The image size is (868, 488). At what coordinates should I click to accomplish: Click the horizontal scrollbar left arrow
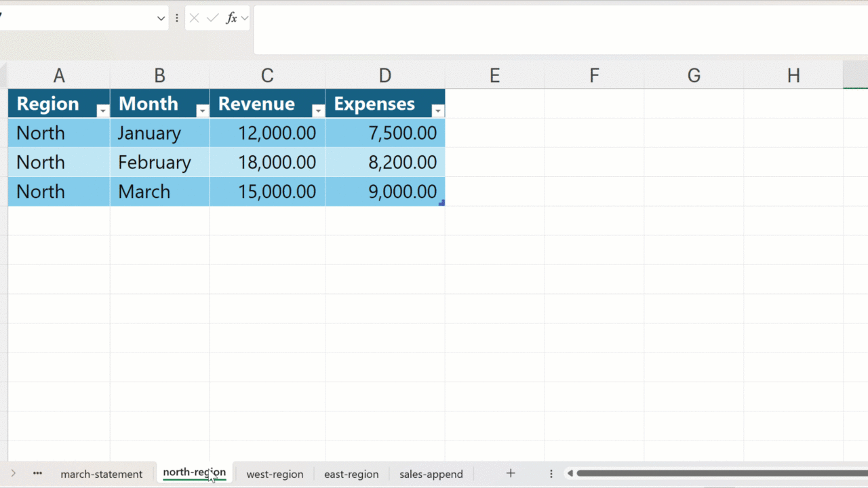[570, 474]
